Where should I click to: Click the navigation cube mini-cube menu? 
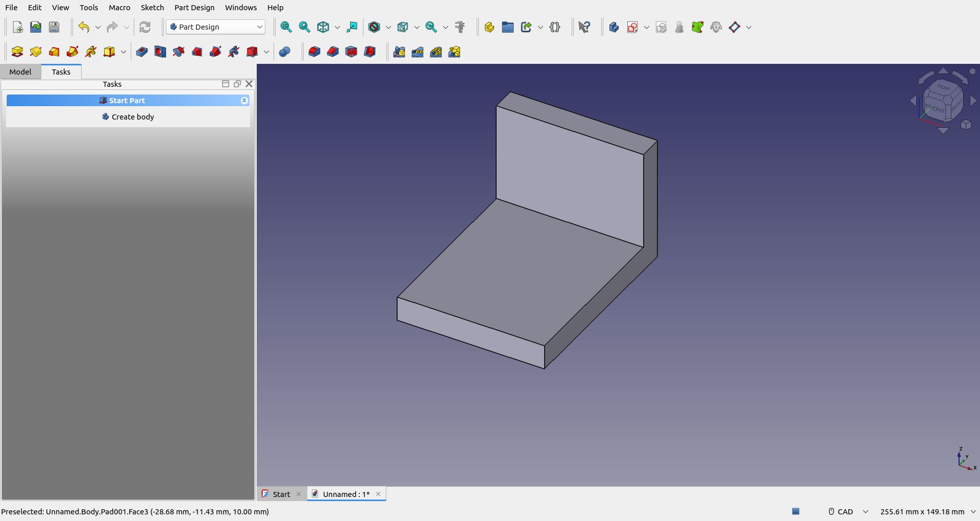(x=966, y=125)
